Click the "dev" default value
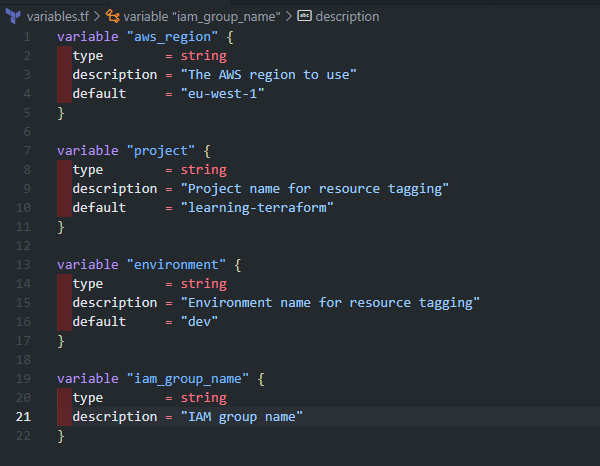This screenshot has width=600, height=466. pyautogui.click(x=199, y=322)
